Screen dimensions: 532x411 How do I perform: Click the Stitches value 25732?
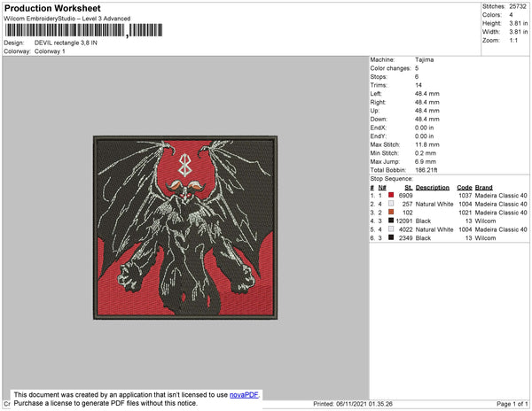[x=518, y=6]
